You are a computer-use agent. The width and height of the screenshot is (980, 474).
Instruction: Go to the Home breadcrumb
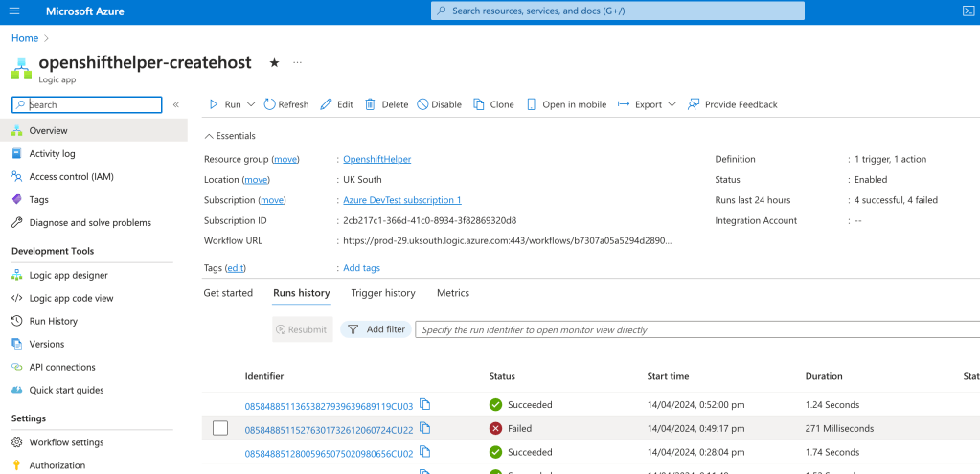(25, 38)
